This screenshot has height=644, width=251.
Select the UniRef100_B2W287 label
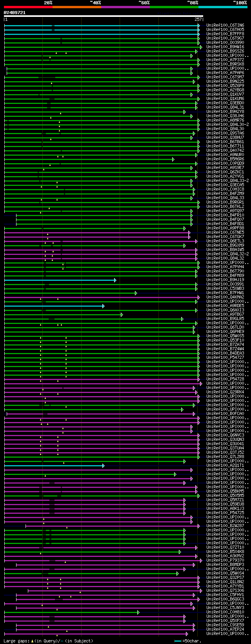[225, 526]
